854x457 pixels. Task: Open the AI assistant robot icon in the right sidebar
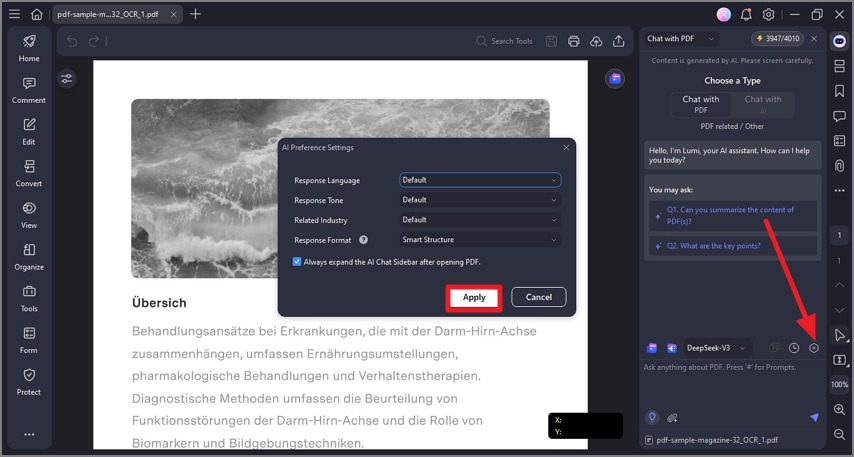click(839, 41)
